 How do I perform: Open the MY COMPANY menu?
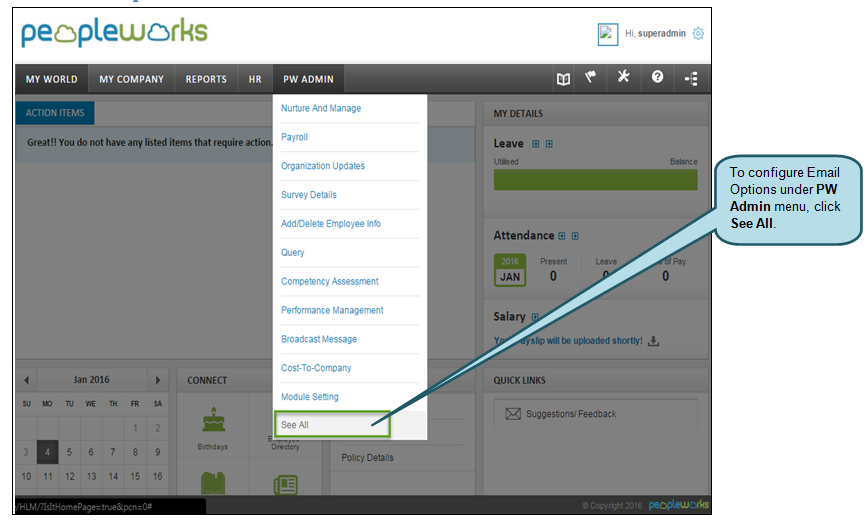[x=131, y=79]
